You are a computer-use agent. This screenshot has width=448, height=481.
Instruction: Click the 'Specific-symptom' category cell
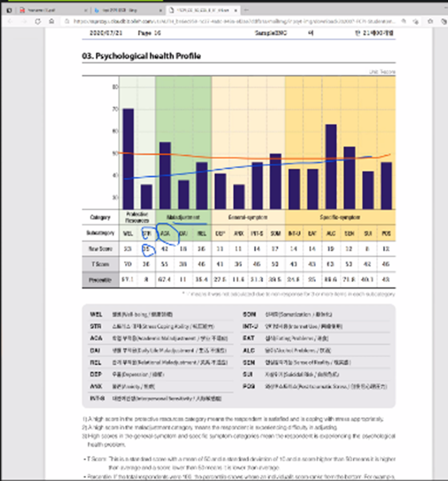[x=340, y=217]
